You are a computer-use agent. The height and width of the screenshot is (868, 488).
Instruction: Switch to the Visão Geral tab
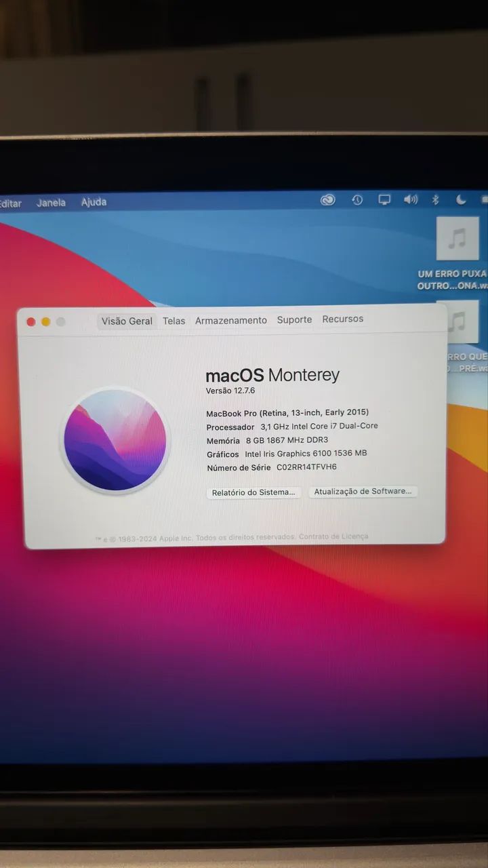point(127,321)
